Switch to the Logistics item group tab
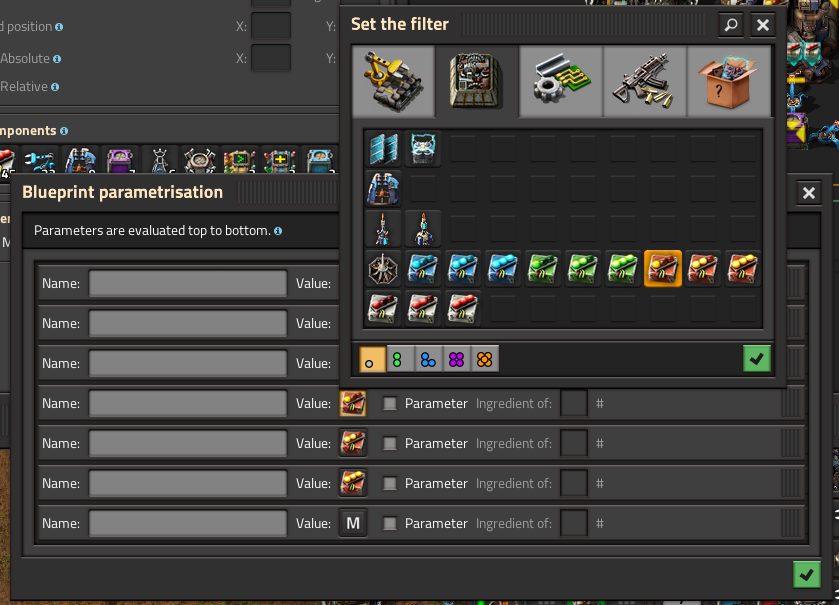 coord(393,81)
